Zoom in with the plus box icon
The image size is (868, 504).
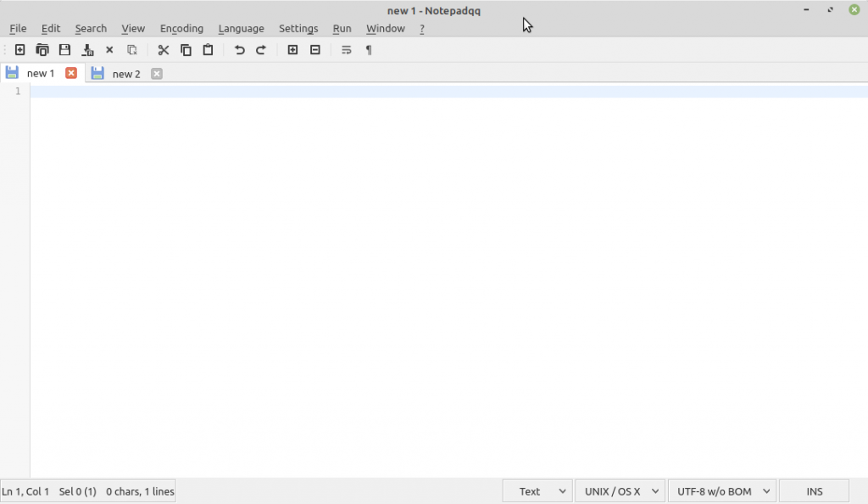pos(292,50)
